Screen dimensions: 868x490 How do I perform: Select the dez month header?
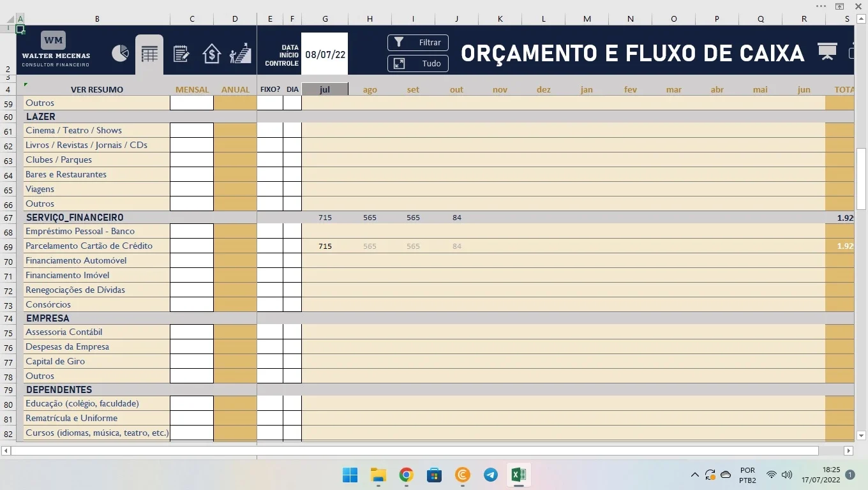tap(544, 89)
